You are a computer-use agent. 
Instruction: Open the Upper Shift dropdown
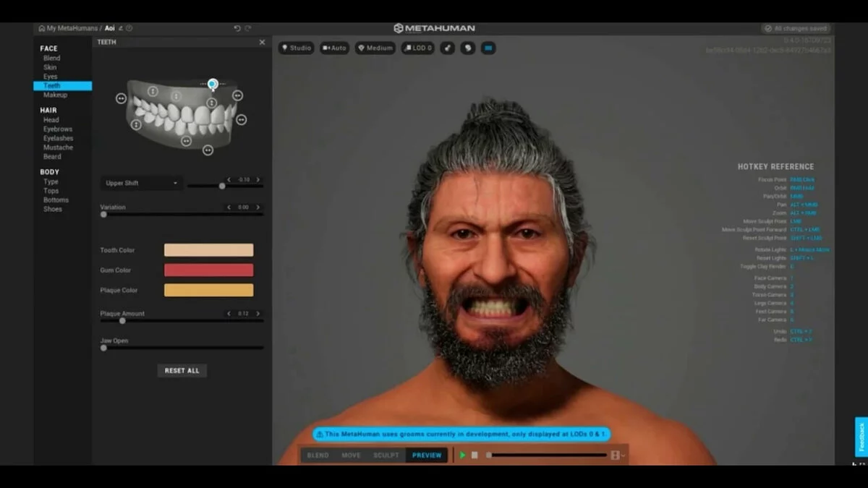pos(141,183)
